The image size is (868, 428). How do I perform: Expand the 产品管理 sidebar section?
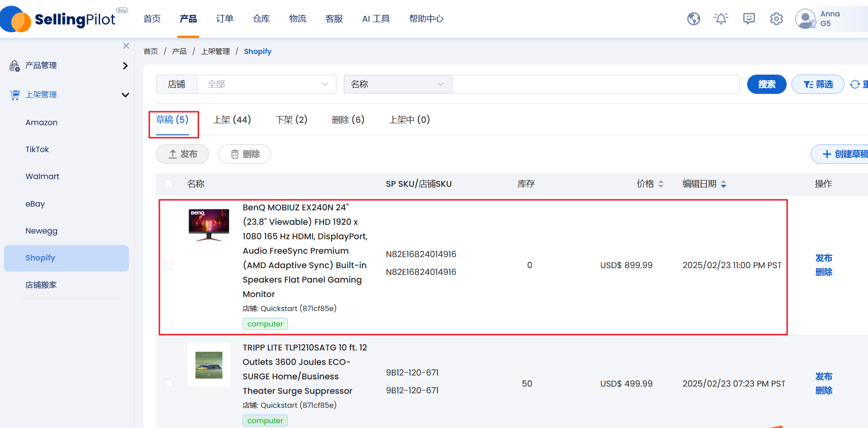click(x=125, y=65)
